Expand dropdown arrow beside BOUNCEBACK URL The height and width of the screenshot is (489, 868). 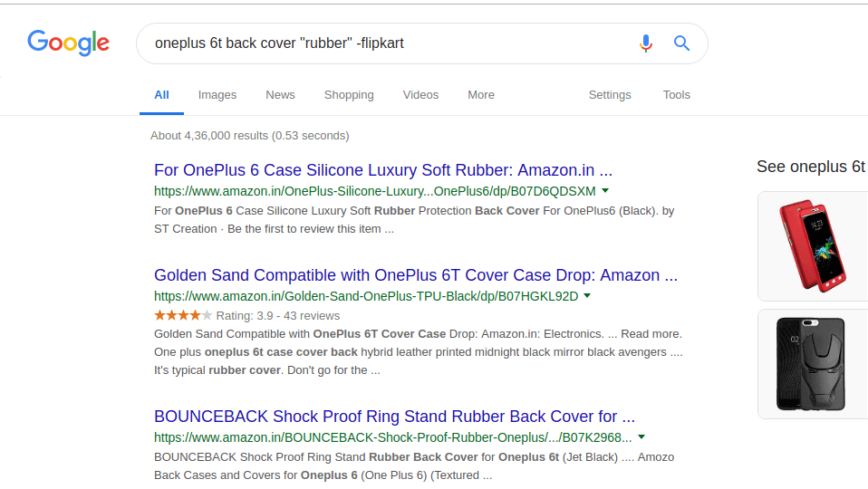point(641,437)
